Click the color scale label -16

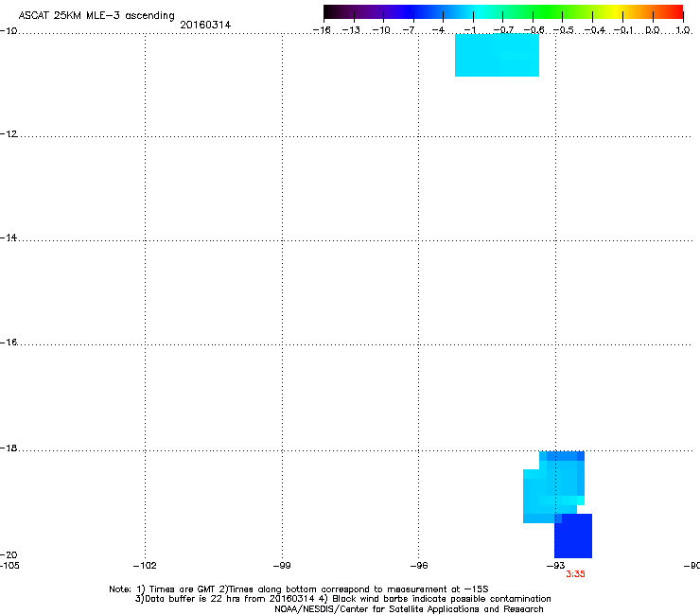[x=322, y=30]
